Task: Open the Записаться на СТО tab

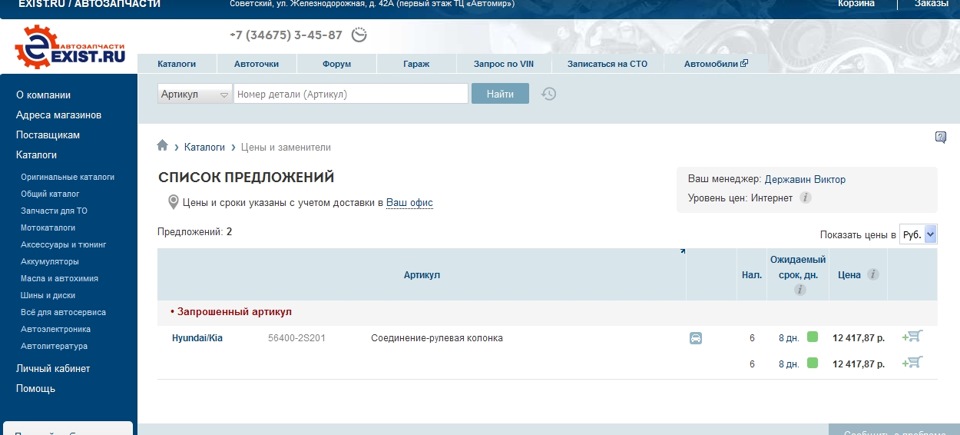Action: pyautogui.click(x=607, y=64)
